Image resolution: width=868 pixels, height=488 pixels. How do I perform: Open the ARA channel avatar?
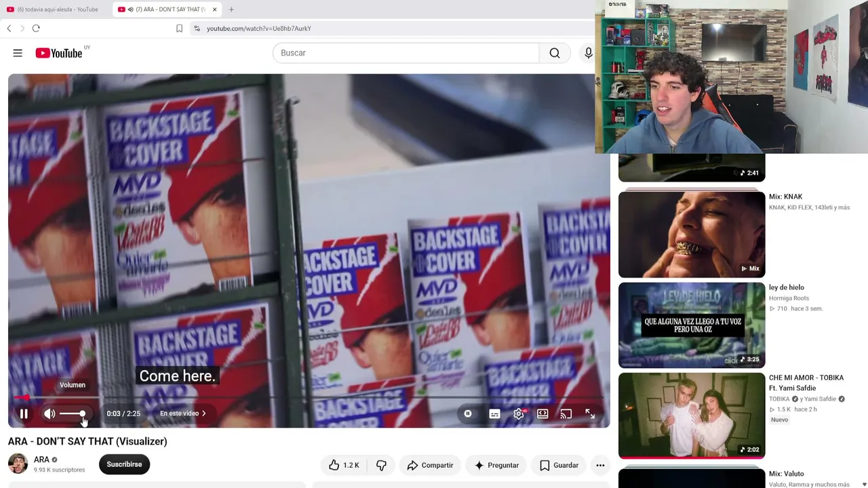pyautogui.click(x=18, y=464)
